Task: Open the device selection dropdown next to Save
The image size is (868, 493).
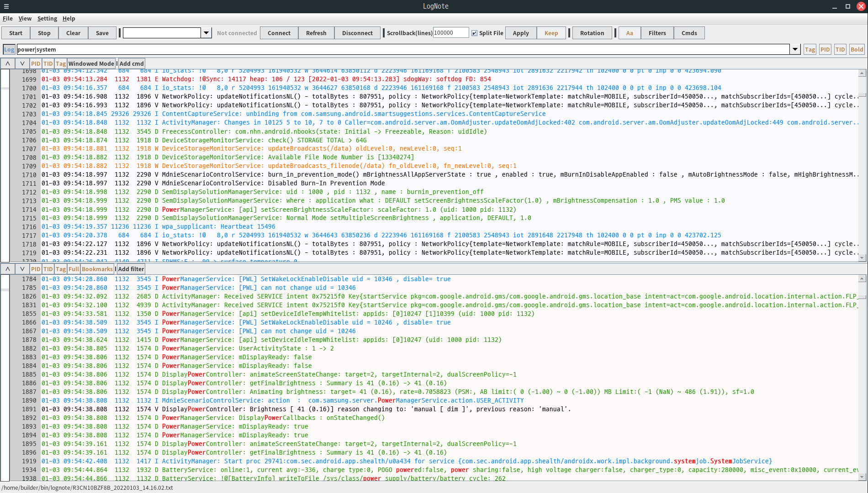Action: pos(206,33)
